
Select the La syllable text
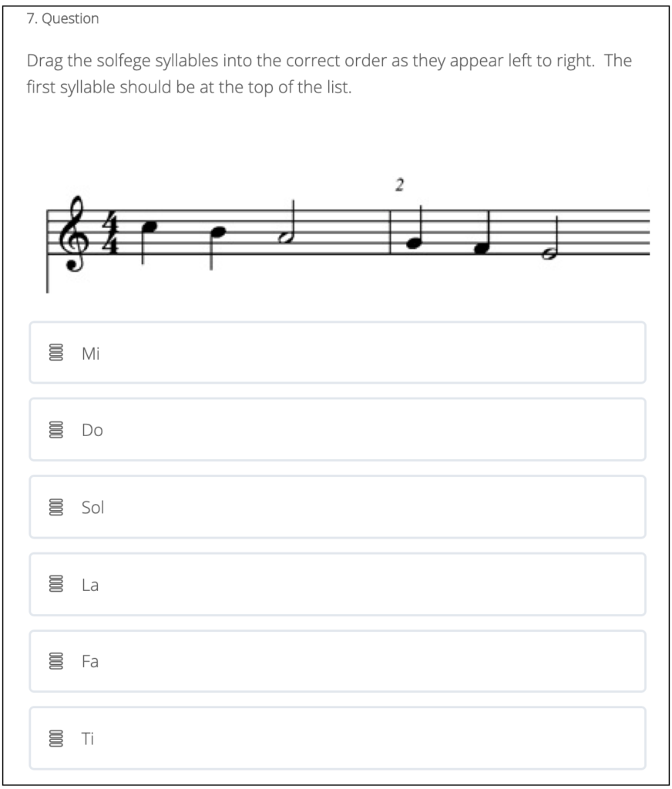91,585
